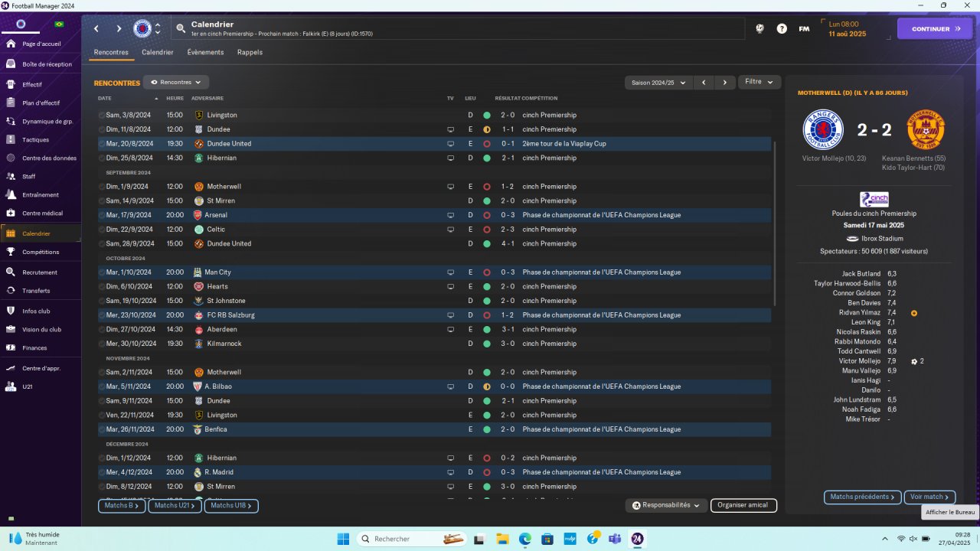The height and width of the screenshot is (551, 980).
Task: Open the Recrutement section
Action: (x=40, y=272)
